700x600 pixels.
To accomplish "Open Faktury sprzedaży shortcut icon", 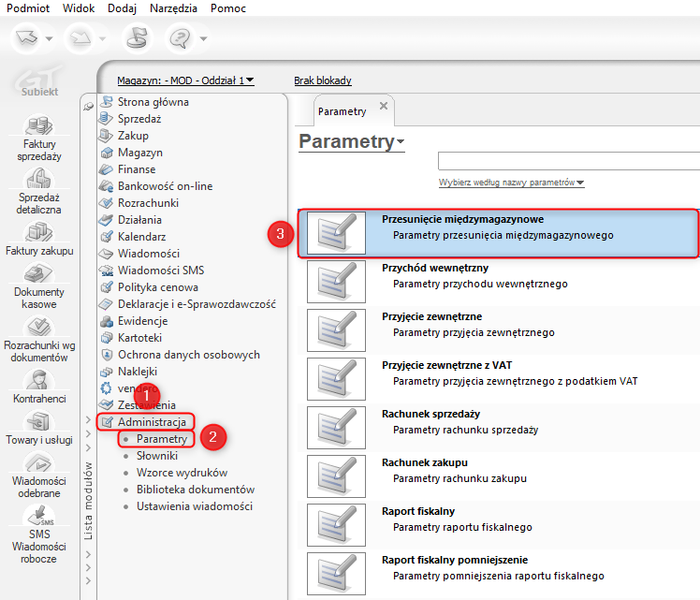I will click(x=39, y=124).
